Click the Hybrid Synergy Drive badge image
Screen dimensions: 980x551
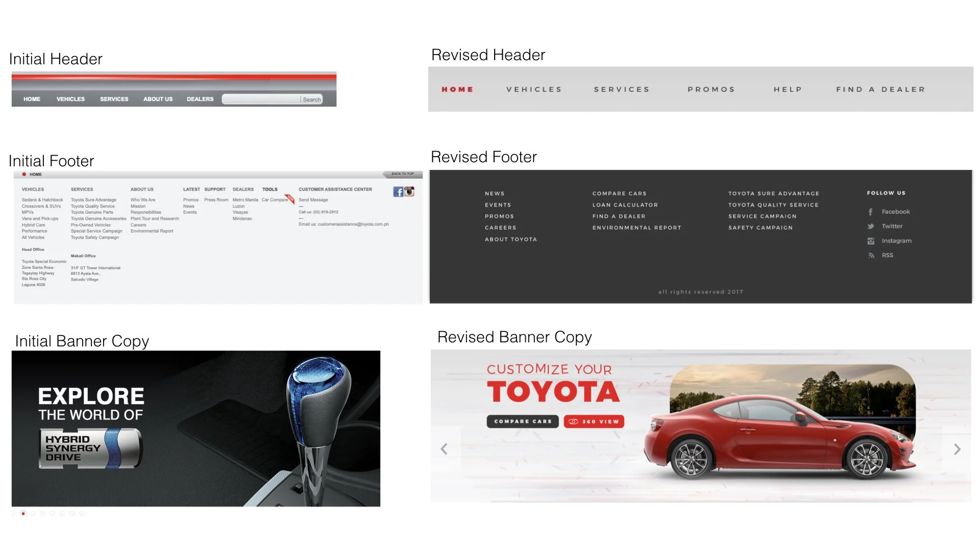click(x=90, y=448)
